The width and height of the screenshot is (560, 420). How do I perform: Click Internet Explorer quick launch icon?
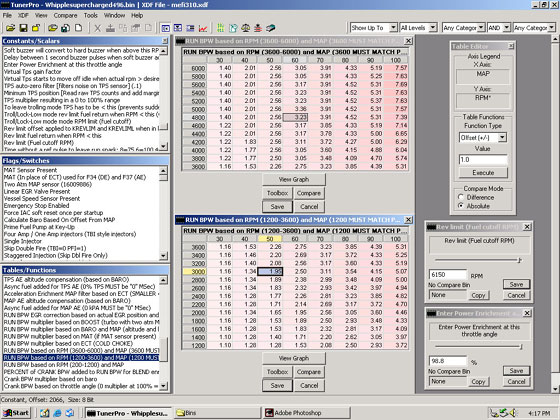point(57,413)
